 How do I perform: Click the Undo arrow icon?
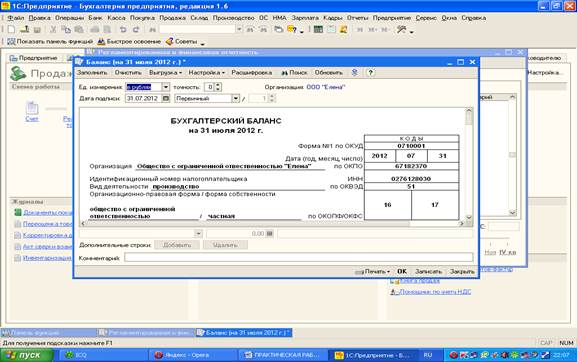tap(123, 30)
